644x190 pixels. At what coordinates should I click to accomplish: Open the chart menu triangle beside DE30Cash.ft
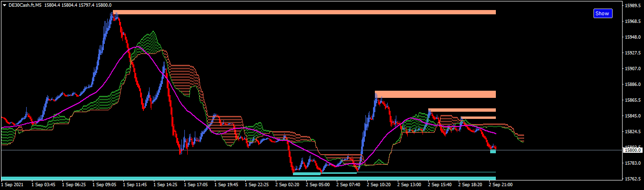point(4,5)
